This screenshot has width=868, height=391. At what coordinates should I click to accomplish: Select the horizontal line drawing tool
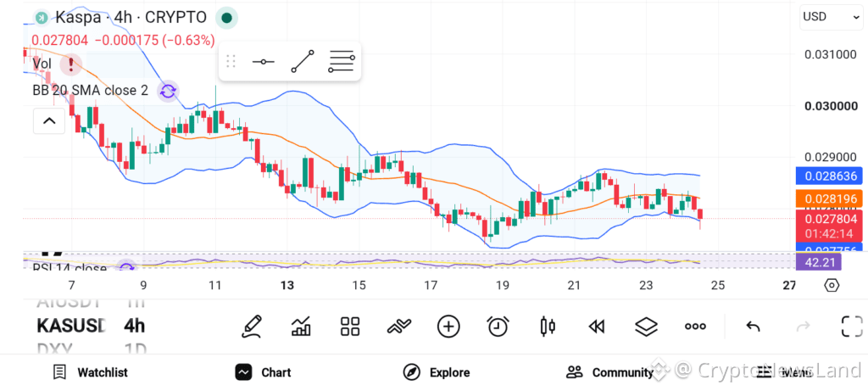coord(263,61)
